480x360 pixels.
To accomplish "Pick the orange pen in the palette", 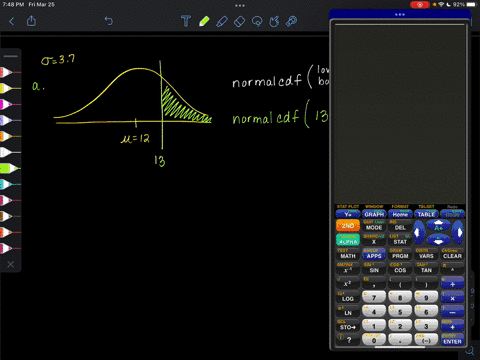I will coord(10,136).
